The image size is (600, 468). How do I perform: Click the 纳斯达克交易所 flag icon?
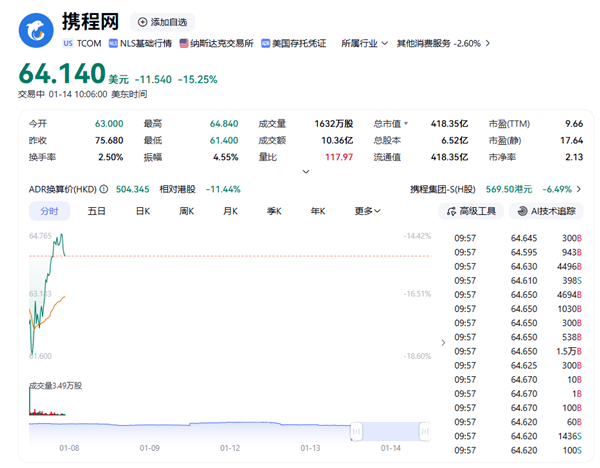184,44
